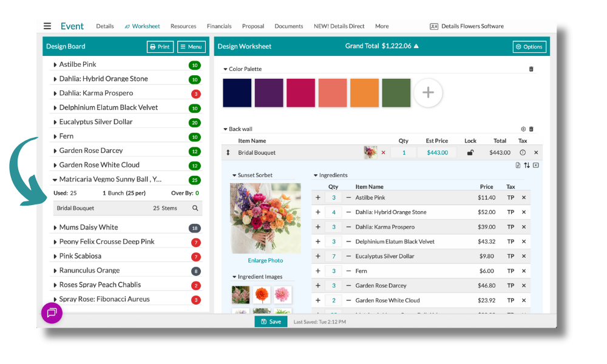Collapse the Ingredients section
Image resolution: width=607 pixels, height=364 pixels.
316,176
